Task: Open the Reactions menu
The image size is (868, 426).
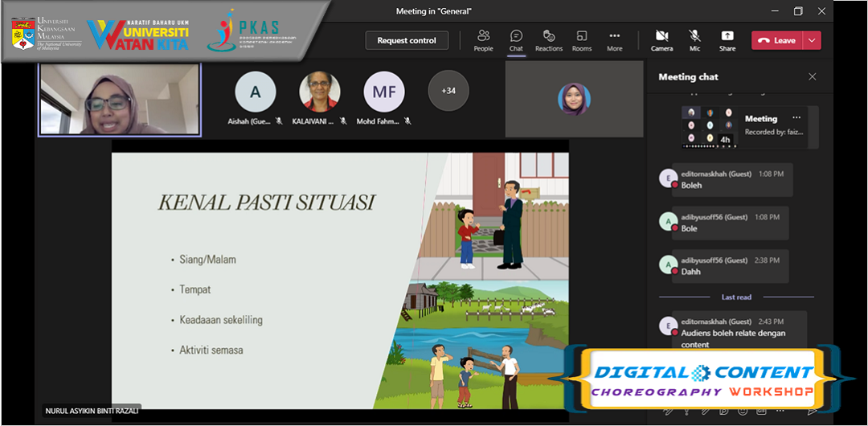Action: coord(549,40)
